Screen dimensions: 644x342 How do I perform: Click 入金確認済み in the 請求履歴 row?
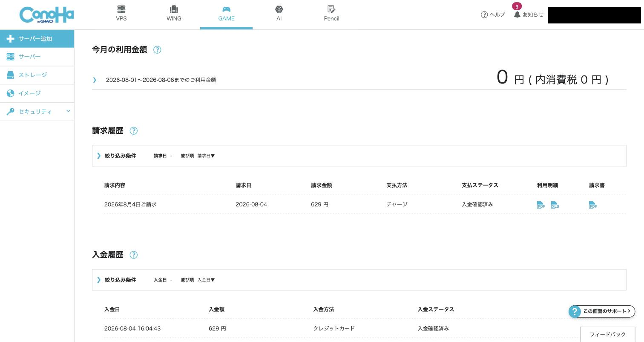(477, 205)
